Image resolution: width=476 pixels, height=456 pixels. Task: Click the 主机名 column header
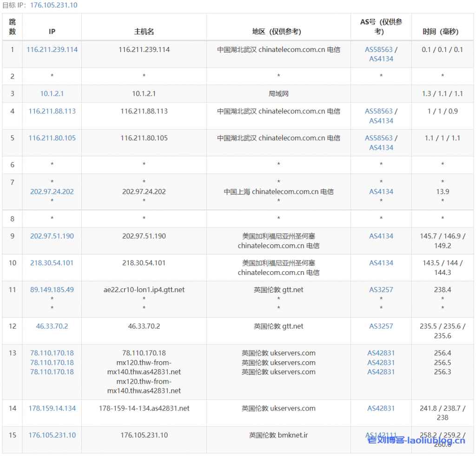(x=144, y=32)
